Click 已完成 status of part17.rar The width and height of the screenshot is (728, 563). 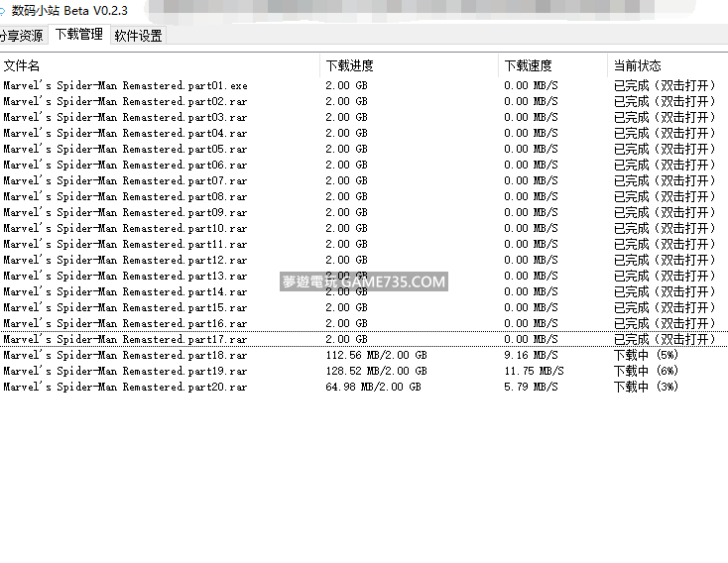pos(665,339)
